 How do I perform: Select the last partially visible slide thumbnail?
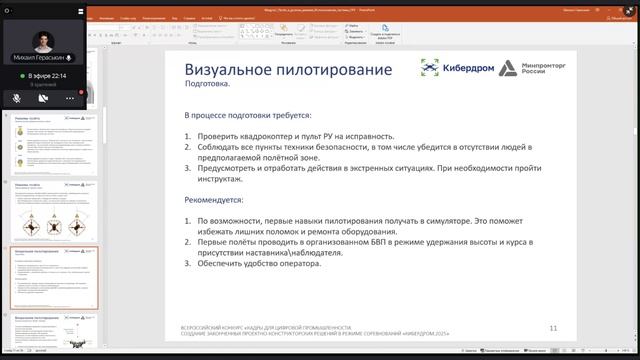point(54,331)
